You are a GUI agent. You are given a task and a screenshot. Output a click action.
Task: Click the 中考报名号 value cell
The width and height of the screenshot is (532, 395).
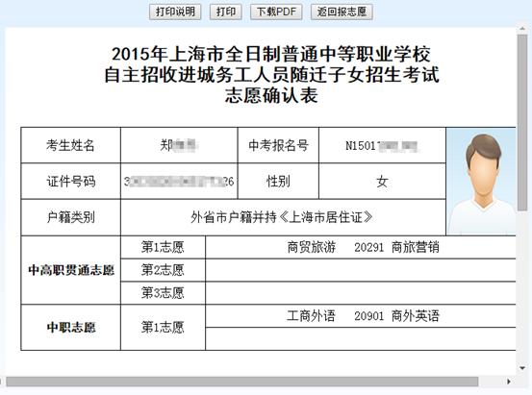(382, 145)
